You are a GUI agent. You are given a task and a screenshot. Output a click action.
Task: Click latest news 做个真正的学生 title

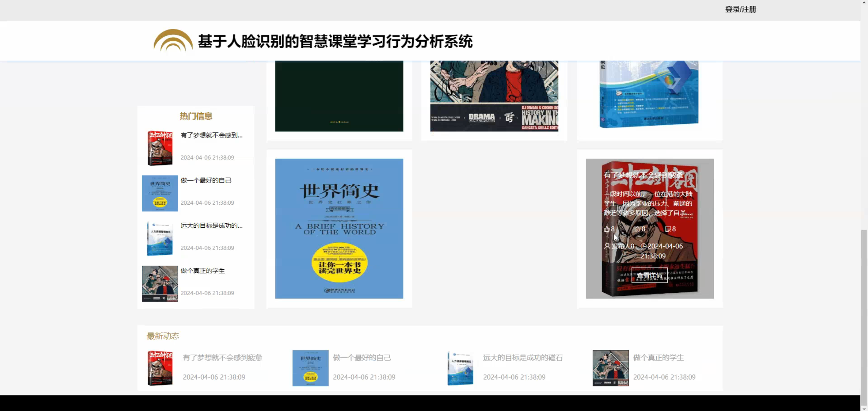tap(658, 357)
